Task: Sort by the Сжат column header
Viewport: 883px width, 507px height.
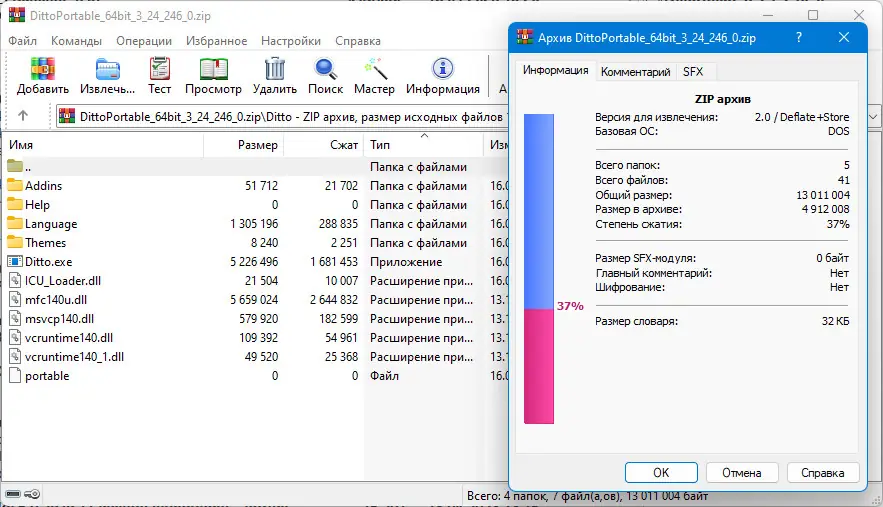Action: (x=324, y=145)
